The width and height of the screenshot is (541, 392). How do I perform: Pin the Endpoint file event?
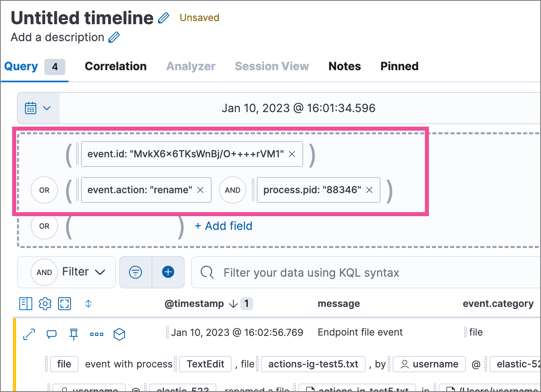coord(74,334)
